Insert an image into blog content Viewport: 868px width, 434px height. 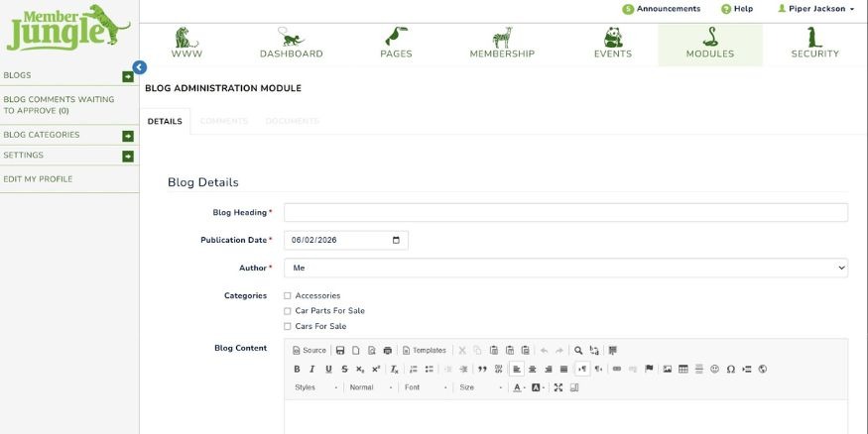tap(668, 369)
